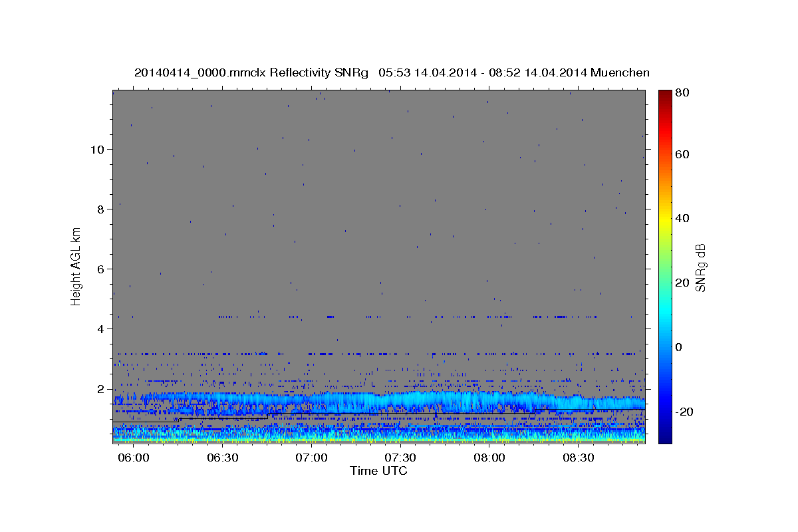The height and width of the screenshot is (532, 798).
Task: Click the height tick label 8
Action: pos(100,209)
